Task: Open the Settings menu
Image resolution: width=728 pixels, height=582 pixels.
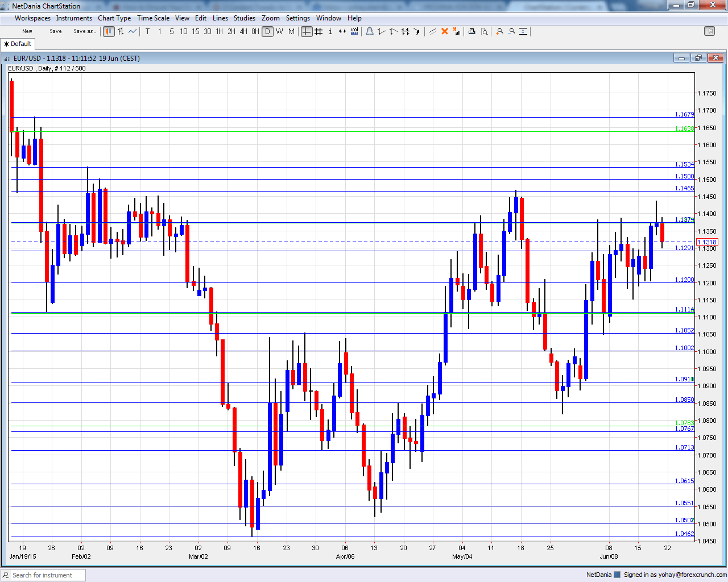Action: [x=298, y=18]
